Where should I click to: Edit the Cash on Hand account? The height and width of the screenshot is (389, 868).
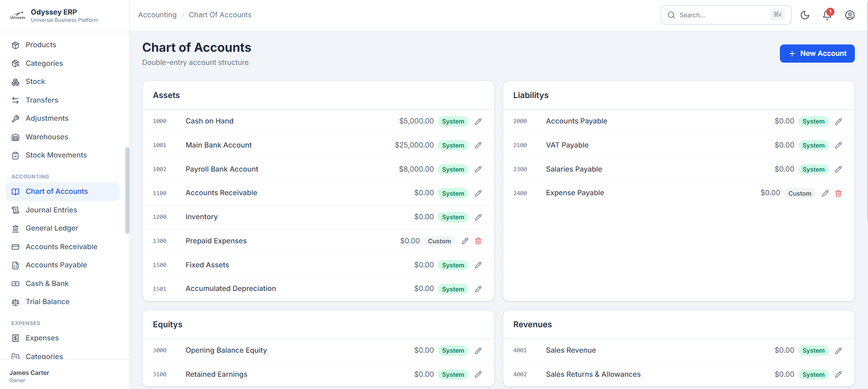(x=478, y=122)
